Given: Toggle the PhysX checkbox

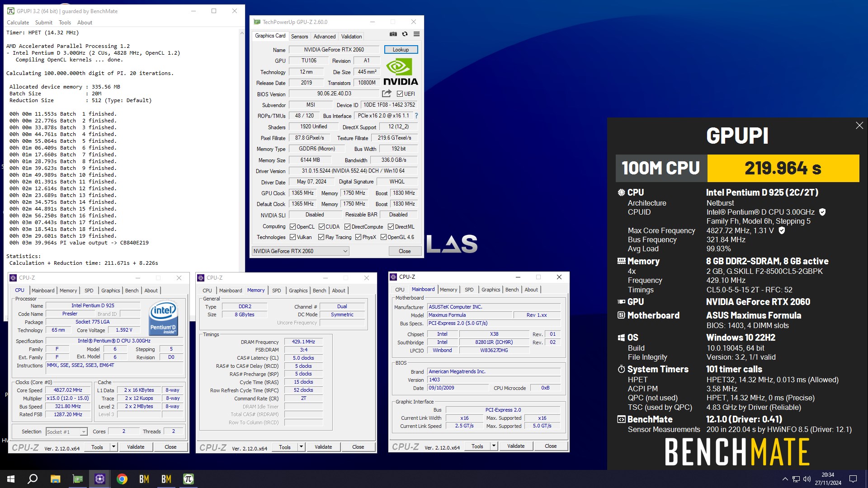Looking at the screenshot, I should (358, 237).
